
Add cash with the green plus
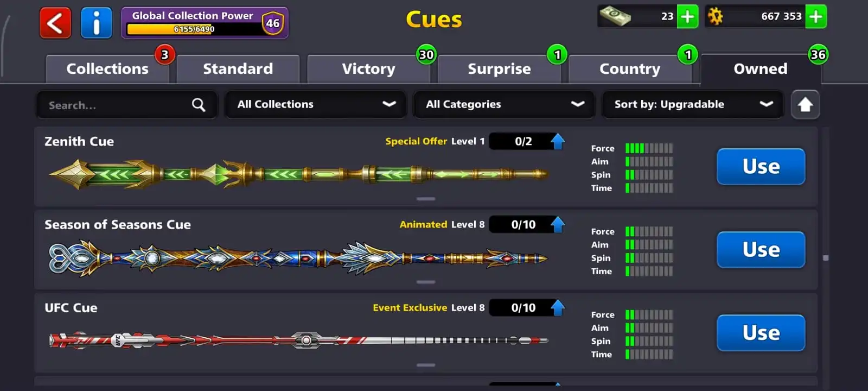click(687, 16)
